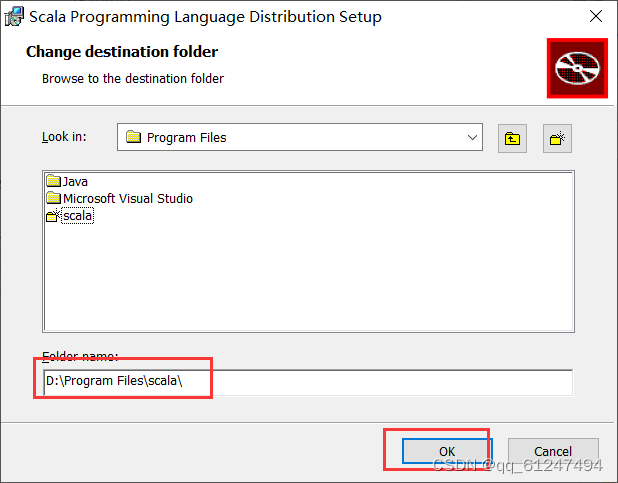The image size is (618, 483).
Task: Go up one folder level
Action: point(512,138)
